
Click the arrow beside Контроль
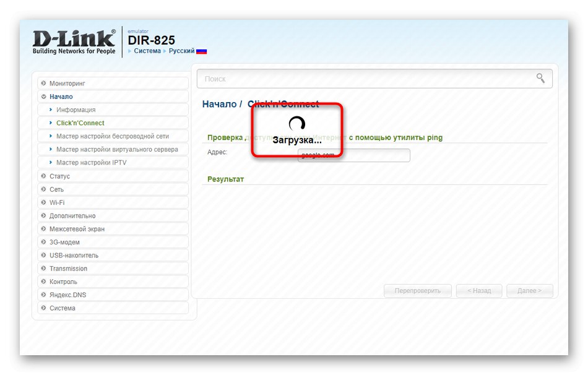click(43, 282)
